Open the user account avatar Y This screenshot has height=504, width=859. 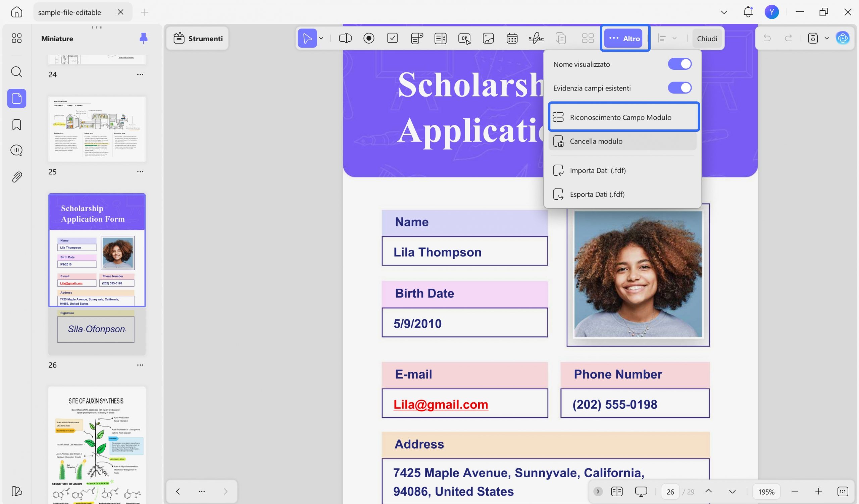pyautogui.click(x=772, y=12)
